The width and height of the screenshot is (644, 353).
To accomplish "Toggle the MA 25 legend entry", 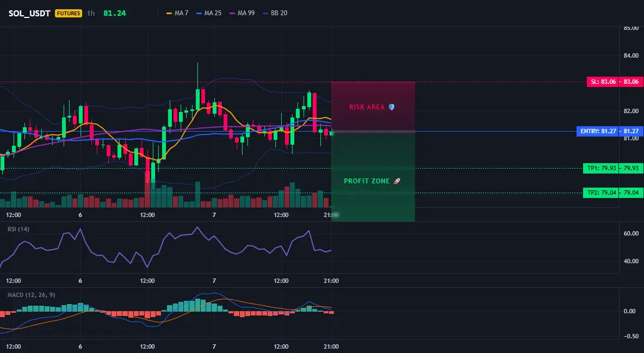I will point(209,13).
